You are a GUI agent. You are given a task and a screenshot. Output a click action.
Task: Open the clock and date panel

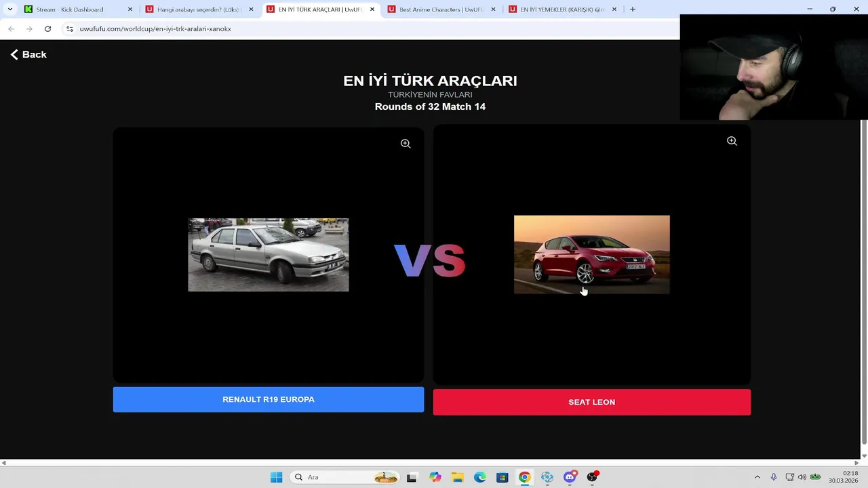(843, 477)
